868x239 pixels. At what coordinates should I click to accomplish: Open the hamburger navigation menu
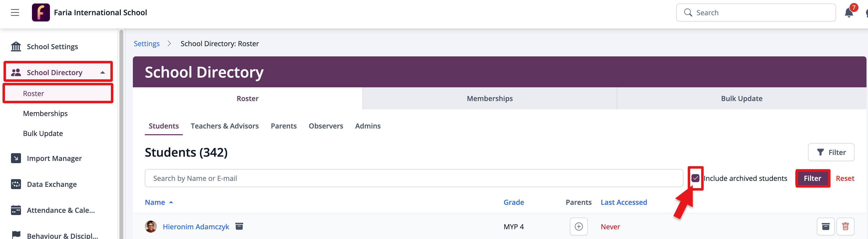tap(15, 12)
